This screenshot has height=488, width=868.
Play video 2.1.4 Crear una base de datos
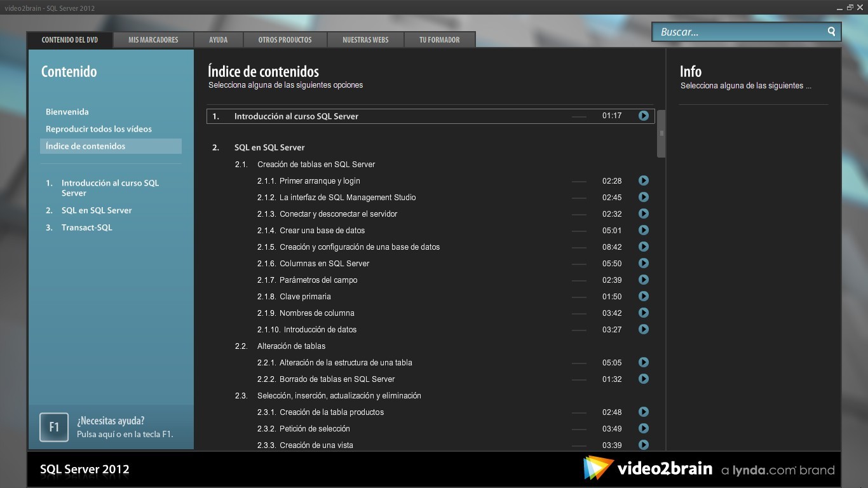coord(644,230)
